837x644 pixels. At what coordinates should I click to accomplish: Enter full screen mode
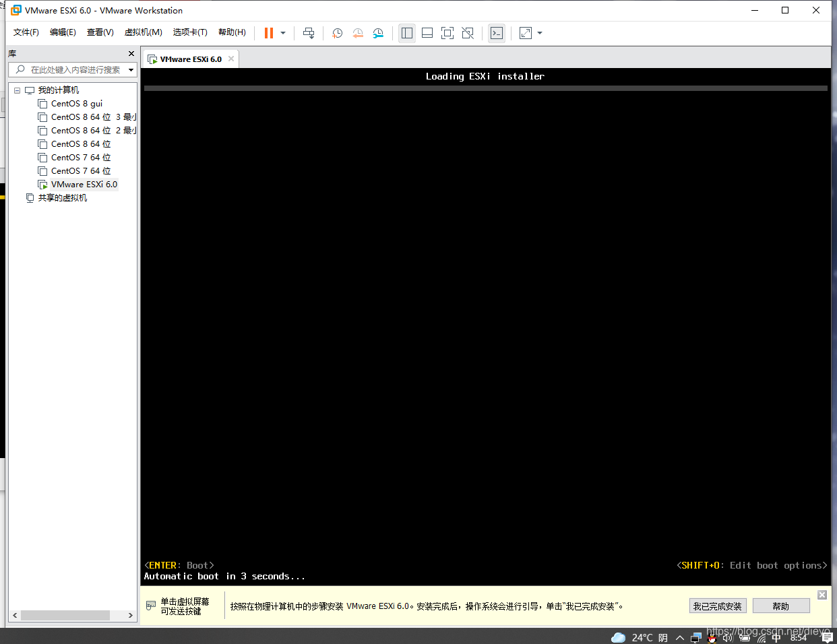click(447, 33)
